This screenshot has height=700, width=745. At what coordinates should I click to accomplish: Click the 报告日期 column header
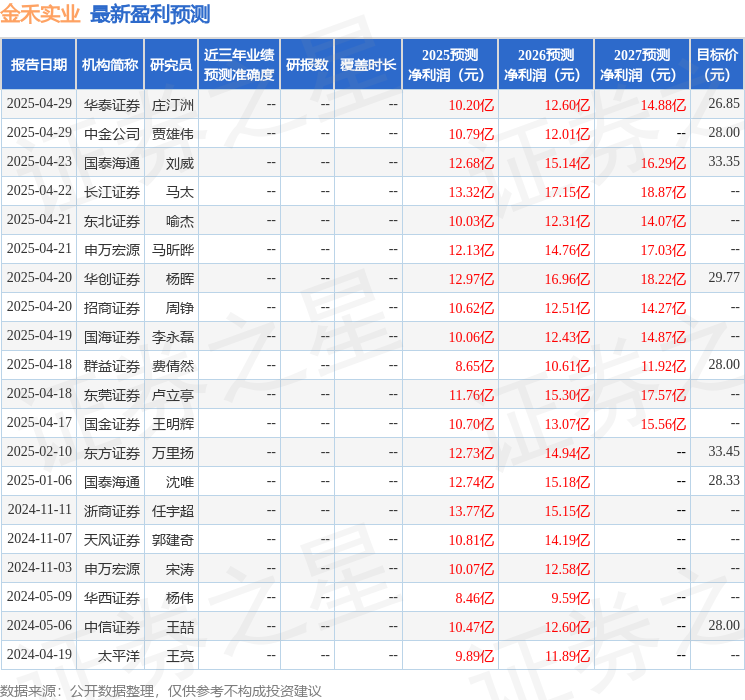[38, 65]
